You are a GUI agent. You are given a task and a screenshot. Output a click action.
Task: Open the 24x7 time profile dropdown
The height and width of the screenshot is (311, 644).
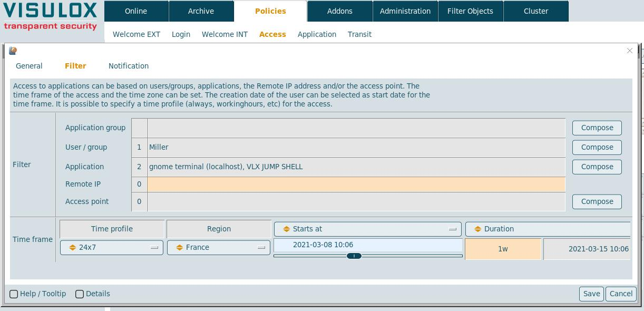pyautogui.click(x=112, y=248)
